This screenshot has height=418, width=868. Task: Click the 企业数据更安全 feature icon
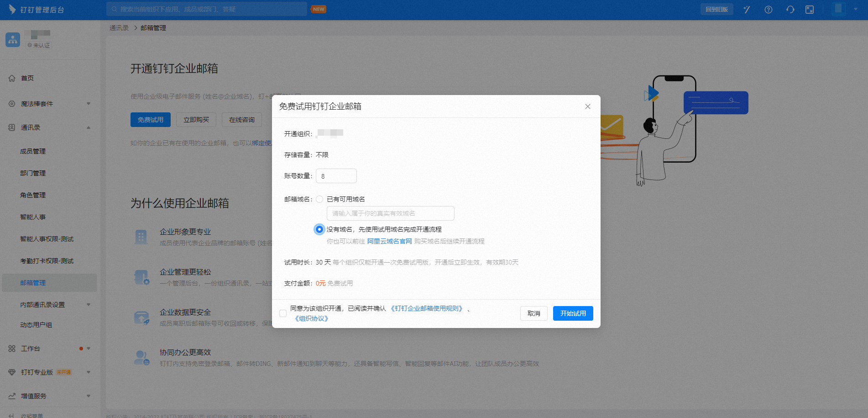[x=141, y=317]
